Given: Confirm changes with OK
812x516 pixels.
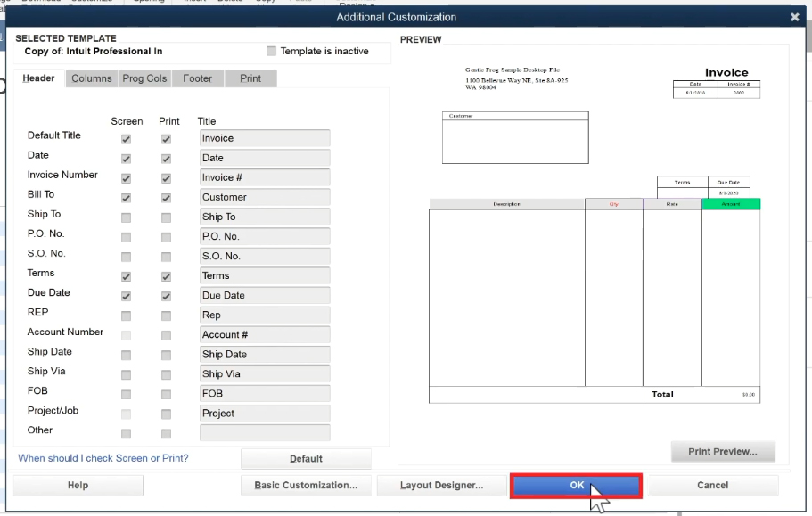Looking at the screenshot, I should pos(577,486).
